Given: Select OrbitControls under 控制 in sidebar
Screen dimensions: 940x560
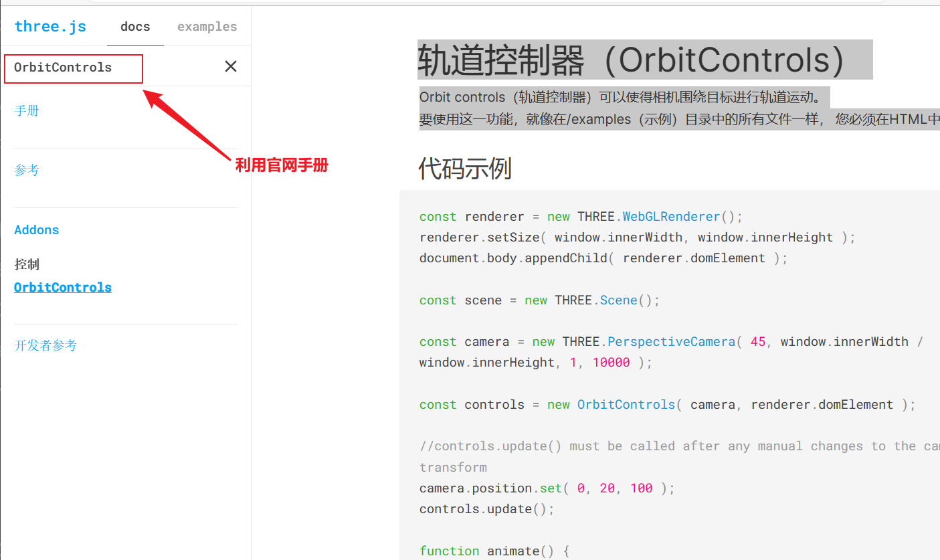Looking at the screenshot, I should [62, 287].
